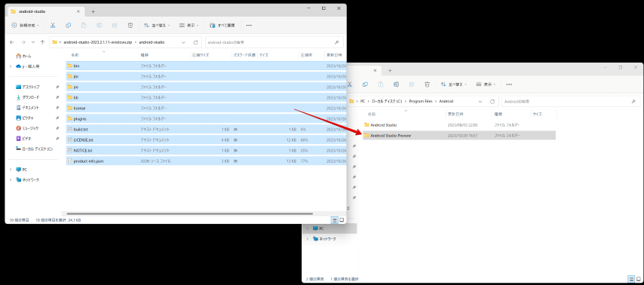The image size is (644, 285).
Task: Click すべて展開 (Extract all) in the zip window
Action: (222, 25)
